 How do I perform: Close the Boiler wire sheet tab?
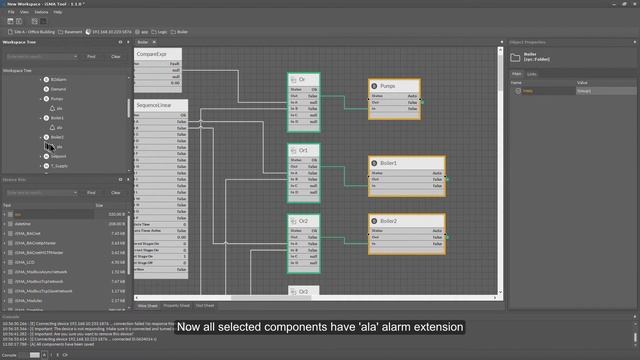click(x=154, y=42)
